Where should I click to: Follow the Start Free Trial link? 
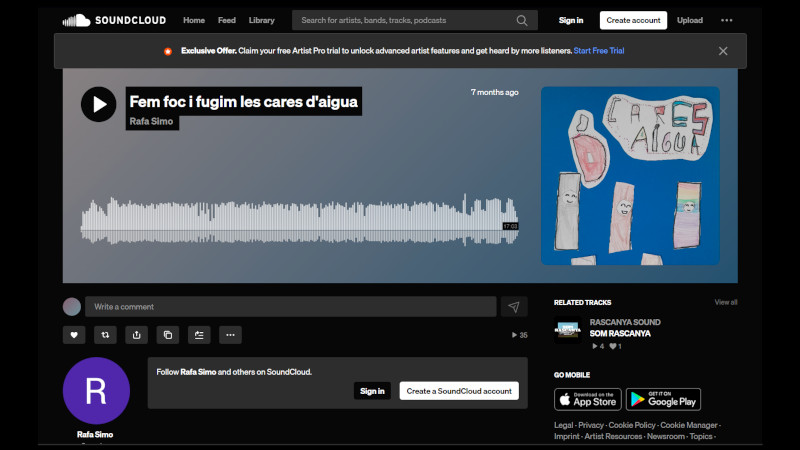[599, 51]
